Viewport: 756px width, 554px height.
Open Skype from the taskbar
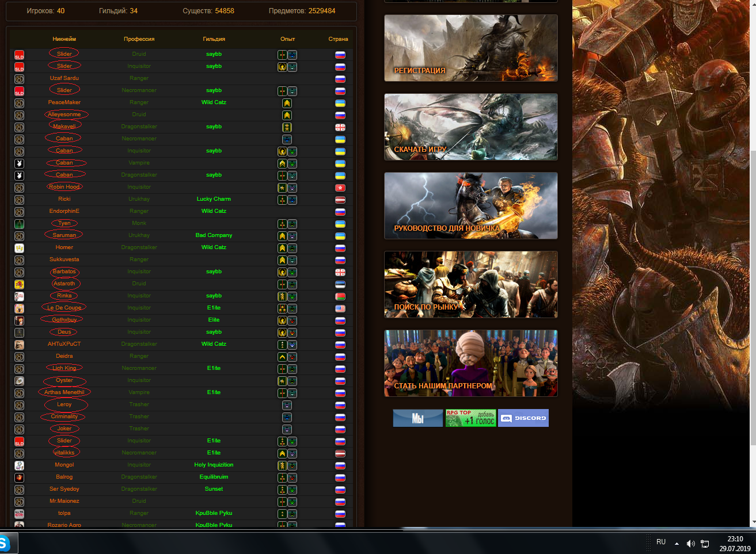5,544
